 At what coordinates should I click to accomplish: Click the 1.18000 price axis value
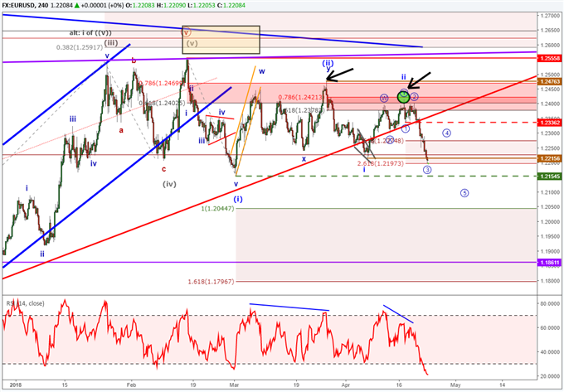coord(549,281)
